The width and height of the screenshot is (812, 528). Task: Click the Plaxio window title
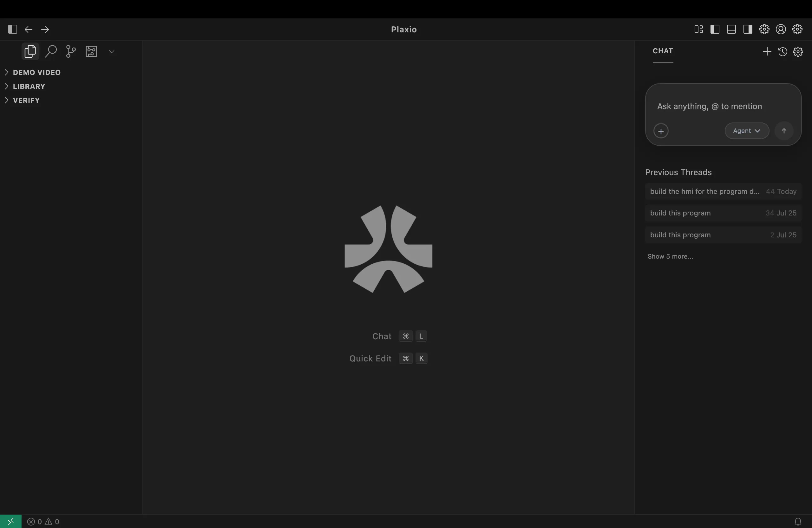point(404,30)
